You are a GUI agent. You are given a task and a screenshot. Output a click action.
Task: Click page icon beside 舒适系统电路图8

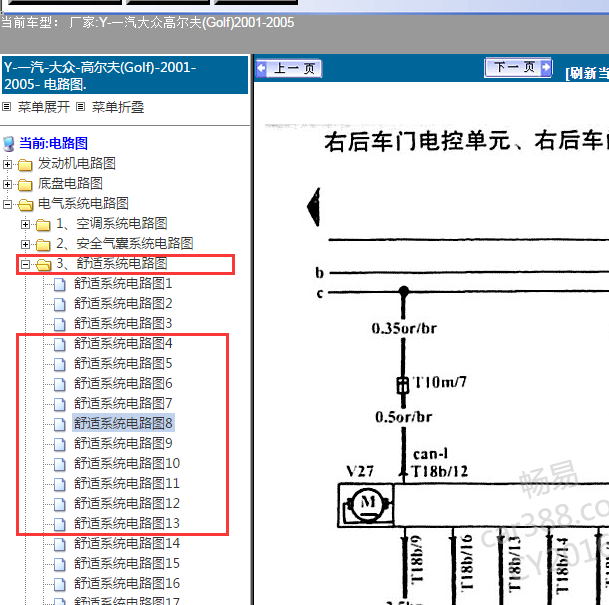click(x=59, y=424)
